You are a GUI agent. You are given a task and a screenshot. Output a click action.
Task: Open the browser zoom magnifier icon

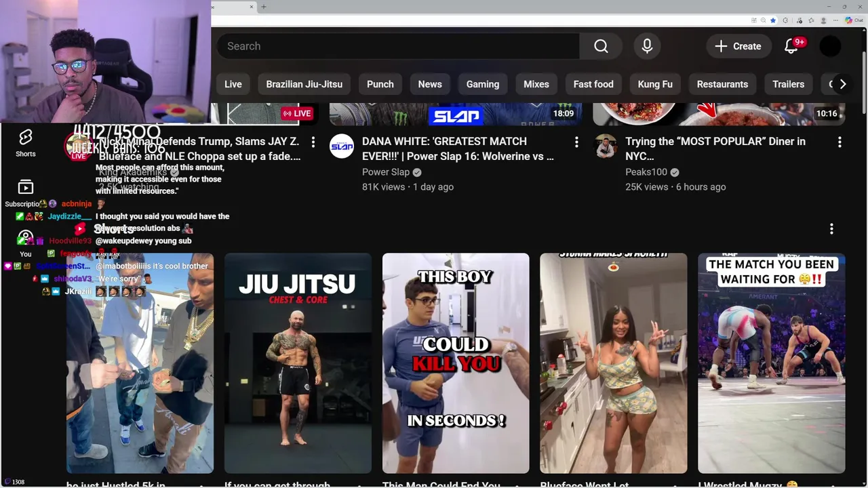pyautogui.click(x=763, y=20)
